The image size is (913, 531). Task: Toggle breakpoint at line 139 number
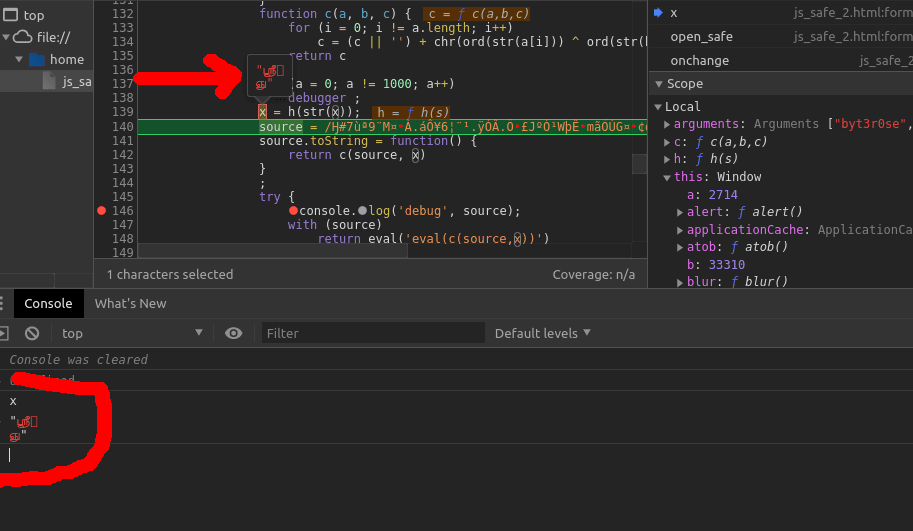click(123, 112)
